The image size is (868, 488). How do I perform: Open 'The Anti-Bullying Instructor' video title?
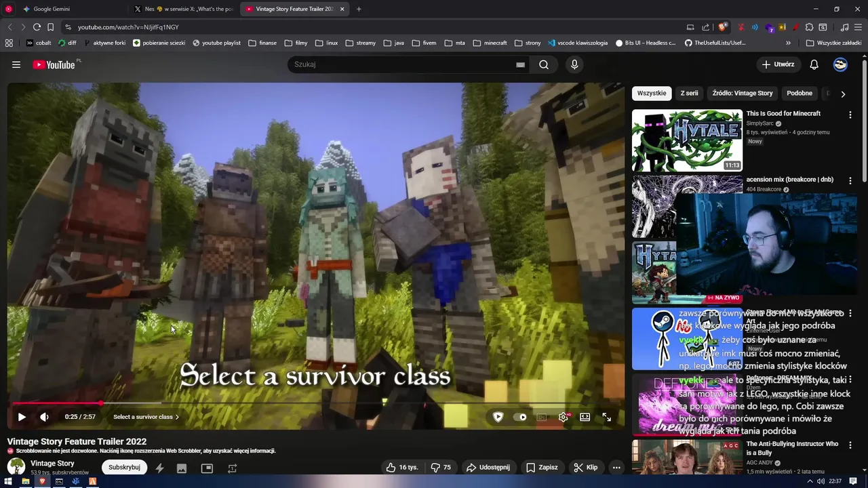[792, 448]
